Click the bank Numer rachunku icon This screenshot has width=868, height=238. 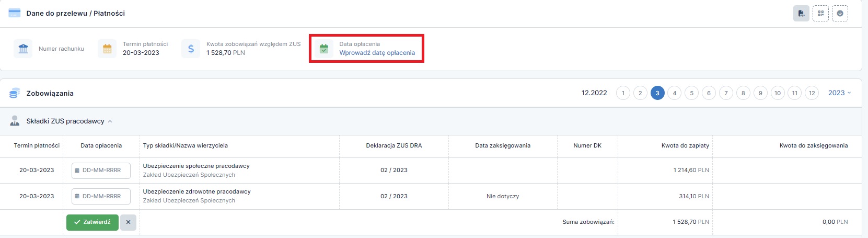point(23,49)
